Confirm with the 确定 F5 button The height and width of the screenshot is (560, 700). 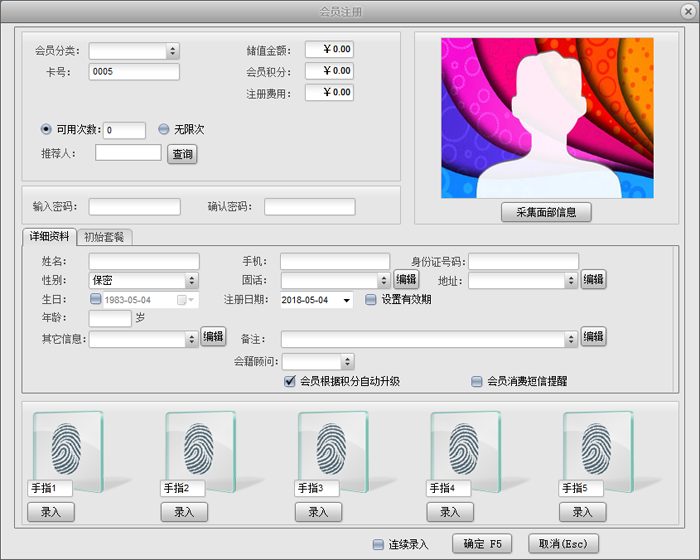tap(482, 543)
